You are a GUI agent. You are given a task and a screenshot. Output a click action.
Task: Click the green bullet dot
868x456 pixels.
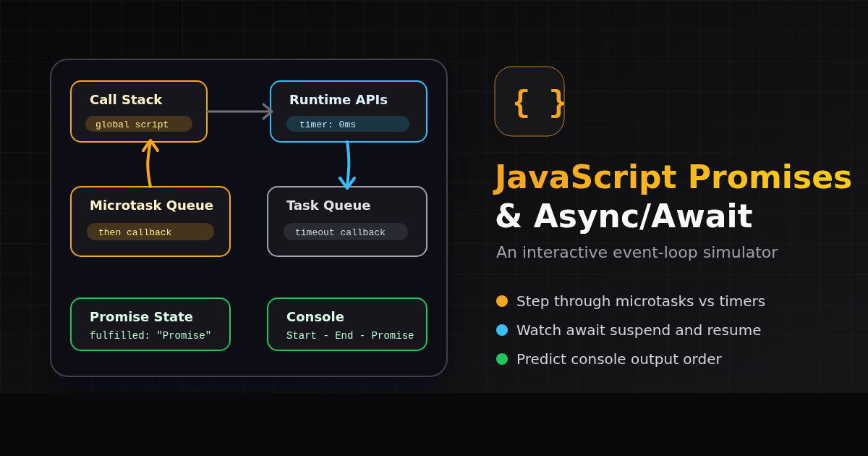[502, 359]
